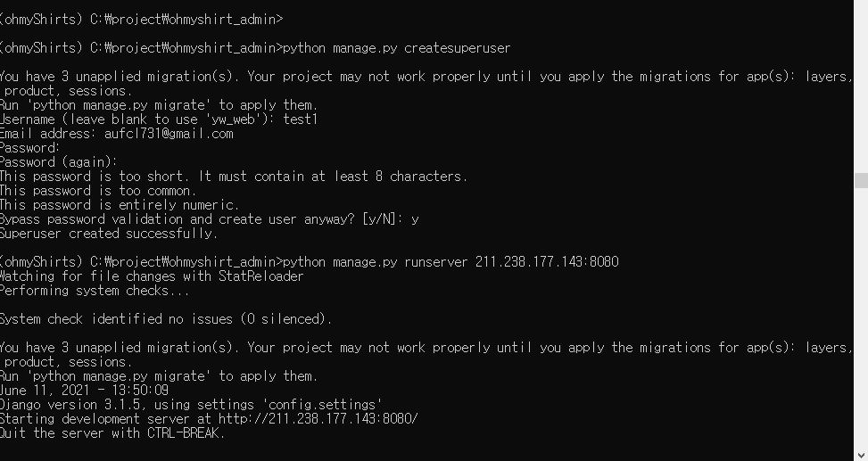Image resolution: width=868 pixels, height=461 pixels.
Task: Click the entered username test1
Action: point(301,119)
